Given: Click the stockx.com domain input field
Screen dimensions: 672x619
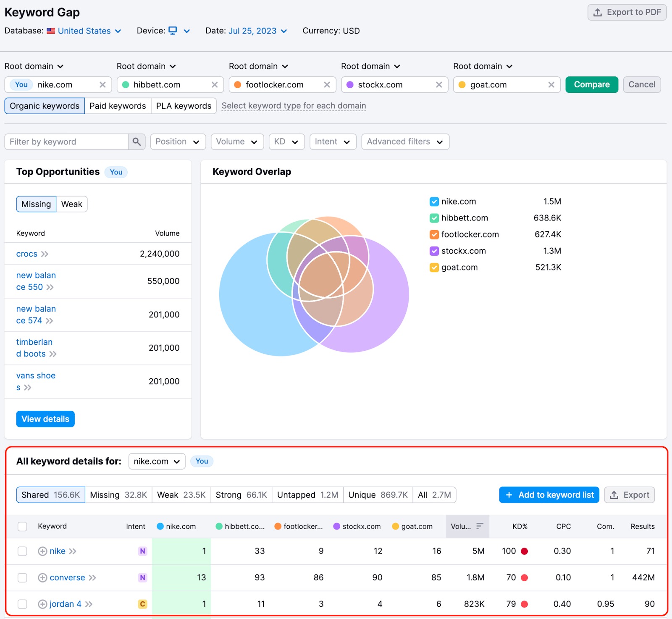Looking at the screenshot, I should click(x=394, y=84).
